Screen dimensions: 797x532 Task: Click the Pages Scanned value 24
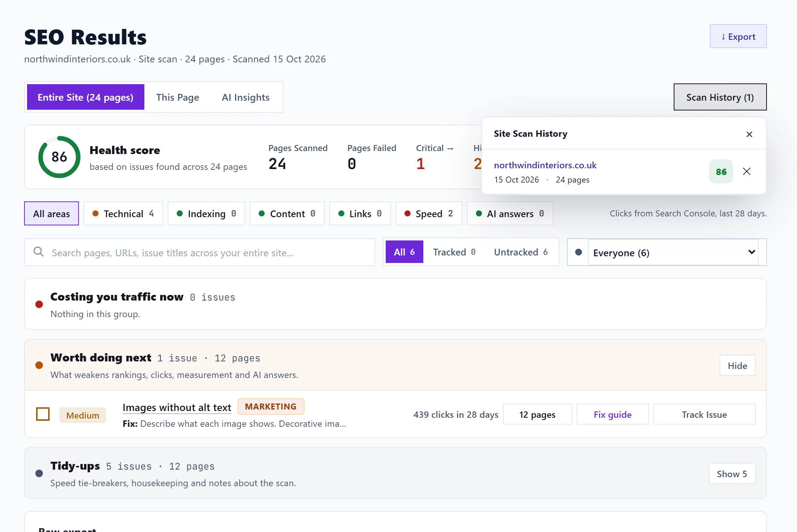click(277, 164)
